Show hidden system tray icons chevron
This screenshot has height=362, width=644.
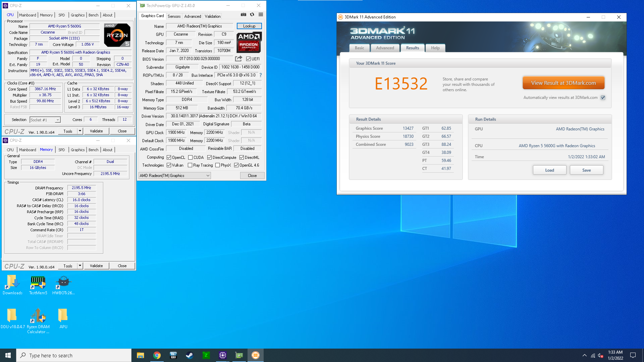(x=585, y=355)
